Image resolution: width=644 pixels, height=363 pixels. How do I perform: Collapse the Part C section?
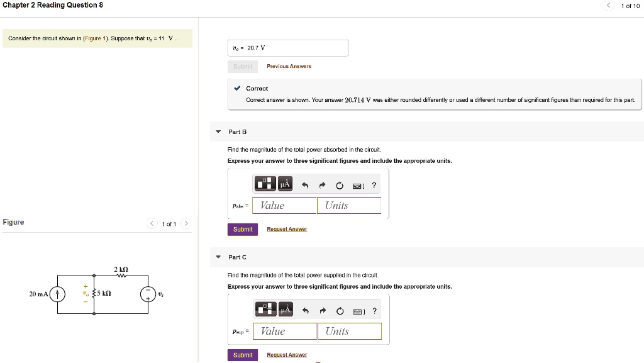[x=218, y=257]
